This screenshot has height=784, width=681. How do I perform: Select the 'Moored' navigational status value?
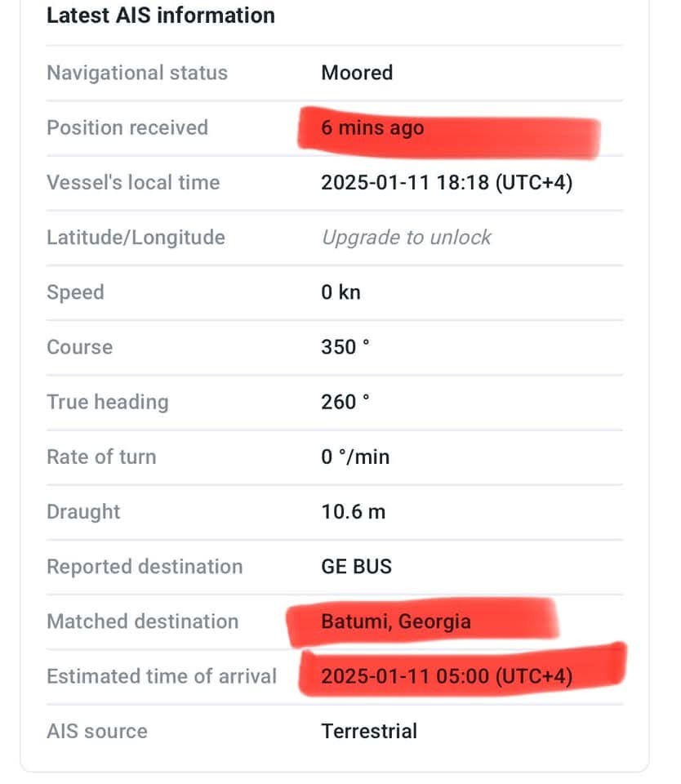coord(357,73)
